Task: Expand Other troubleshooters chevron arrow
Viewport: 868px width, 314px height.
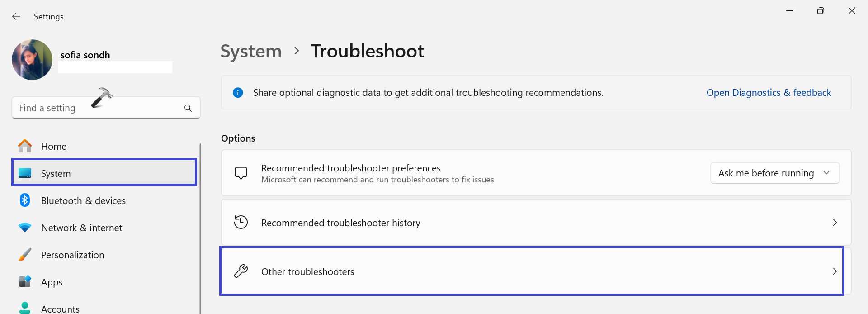Action: [x=835, y=271]
